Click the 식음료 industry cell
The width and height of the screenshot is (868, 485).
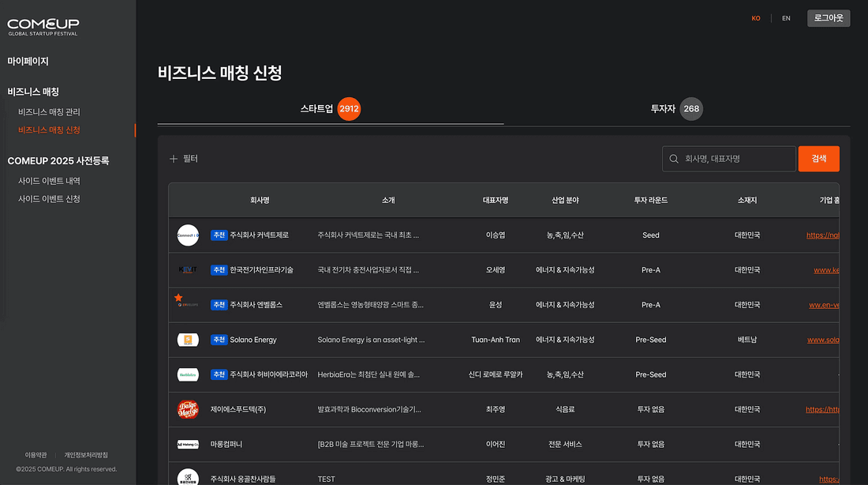(x=565, y=410)
